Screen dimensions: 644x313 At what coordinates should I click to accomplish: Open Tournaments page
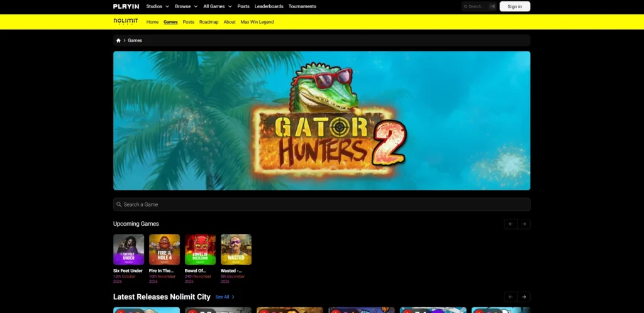[x=303, y=6]
